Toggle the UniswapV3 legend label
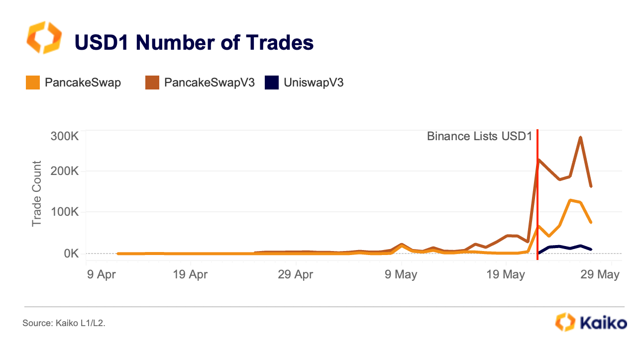Image resolution: width=644 pixels, height=344 pixels. (314, 83)
